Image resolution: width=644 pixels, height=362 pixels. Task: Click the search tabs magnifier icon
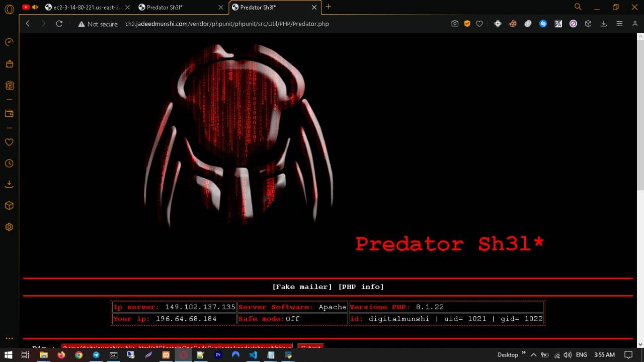578,7
